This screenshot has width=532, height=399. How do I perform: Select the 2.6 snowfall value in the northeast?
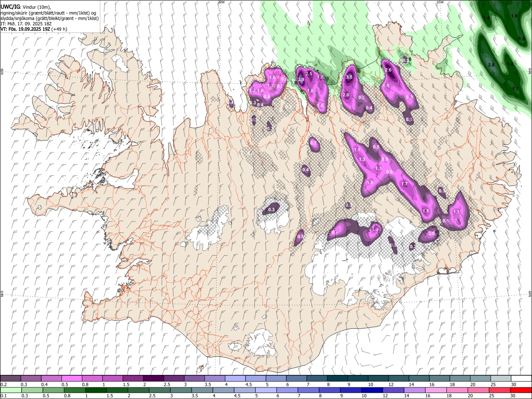point(389,70)
